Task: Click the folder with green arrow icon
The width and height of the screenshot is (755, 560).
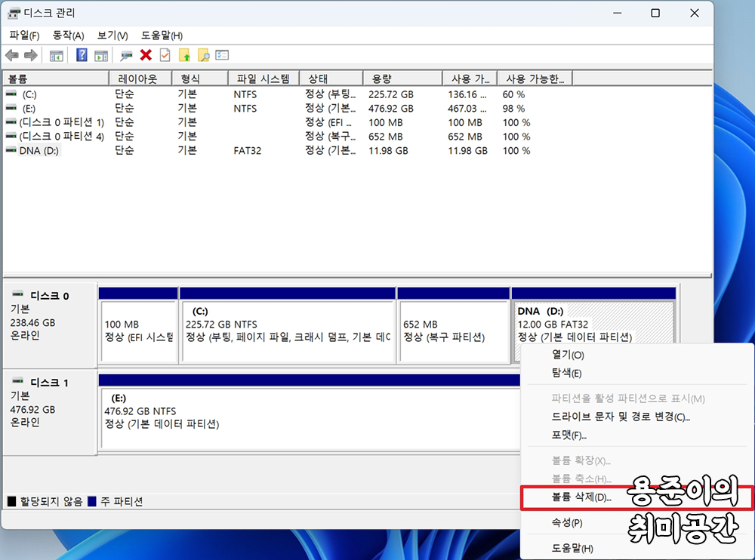Action: (x=184, y=55)
